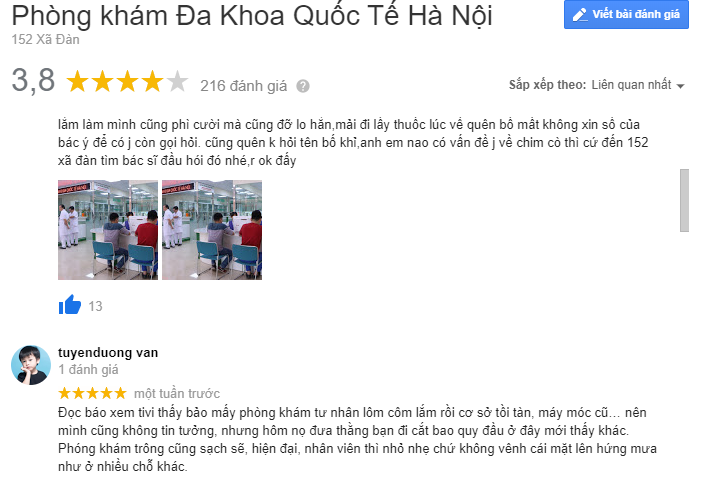This screenshot has width=721, height=486.
Task: Click Viết bài đánh giá button
Action: [x=626, y=14]
